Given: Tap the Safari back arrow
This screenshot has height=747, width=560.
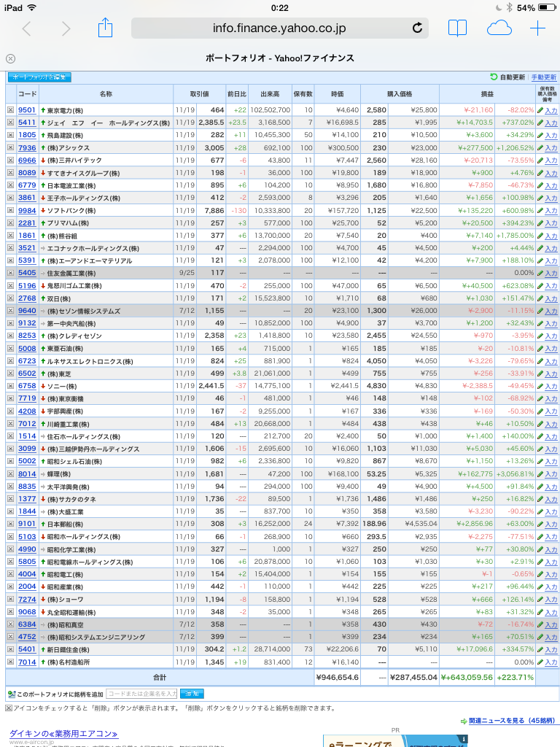Looking at the screenshot, I should [x=27, y=28].
